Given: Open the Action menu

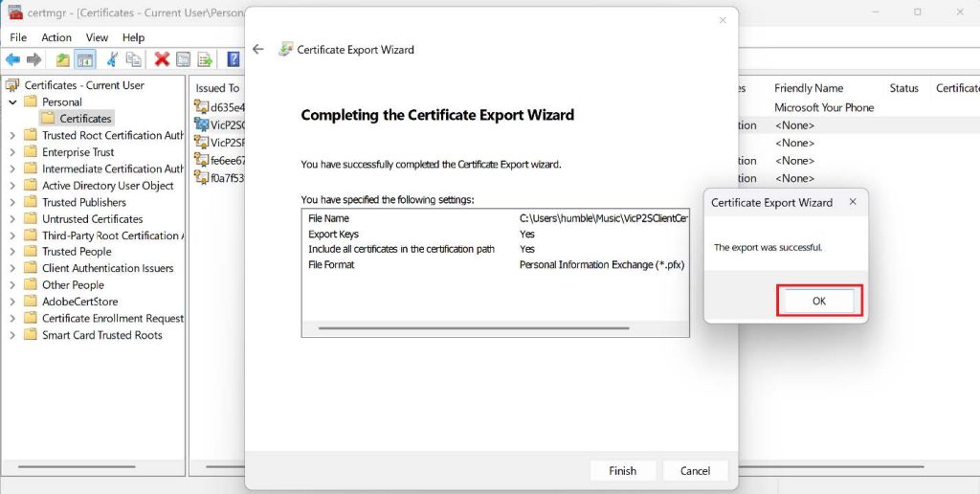Looking at the screenshot, I should point(56,37).
